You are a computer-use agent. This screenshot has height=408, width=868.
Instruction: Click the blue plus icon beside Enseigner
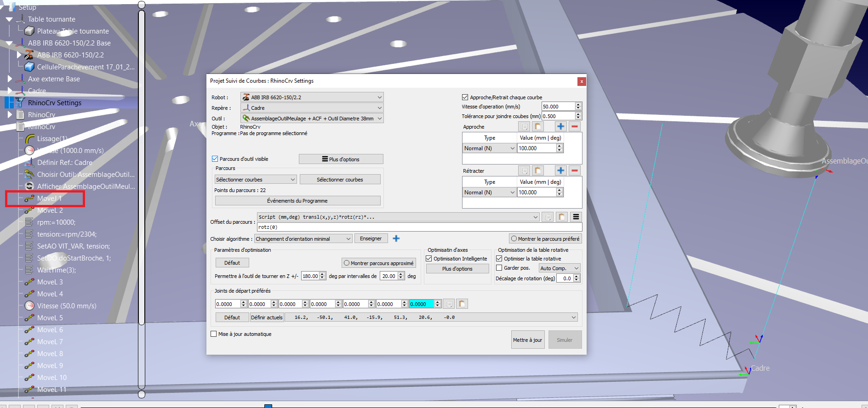pyautogui.click(x=396, y=238)
